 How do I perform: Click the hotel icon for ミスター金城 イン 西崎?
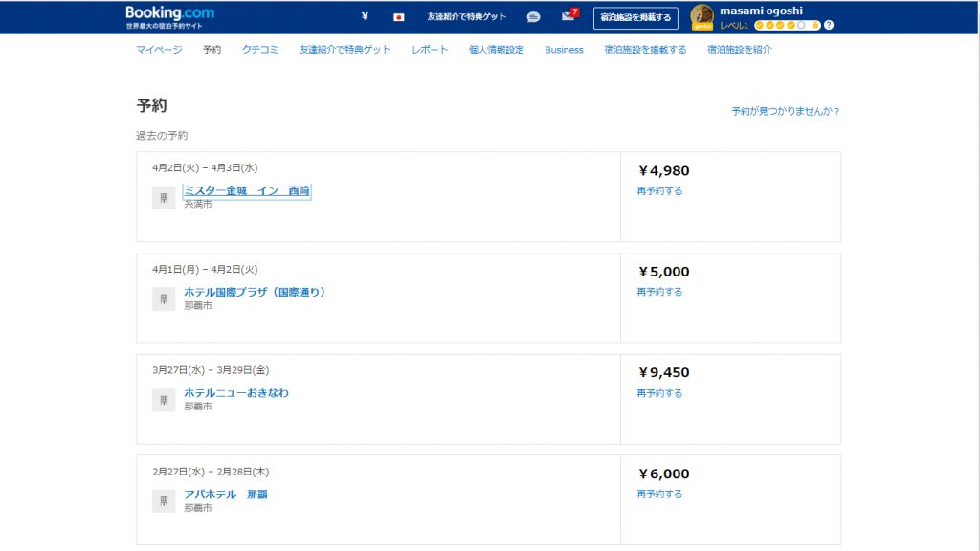pyautogui.click(x=164, y=198)
